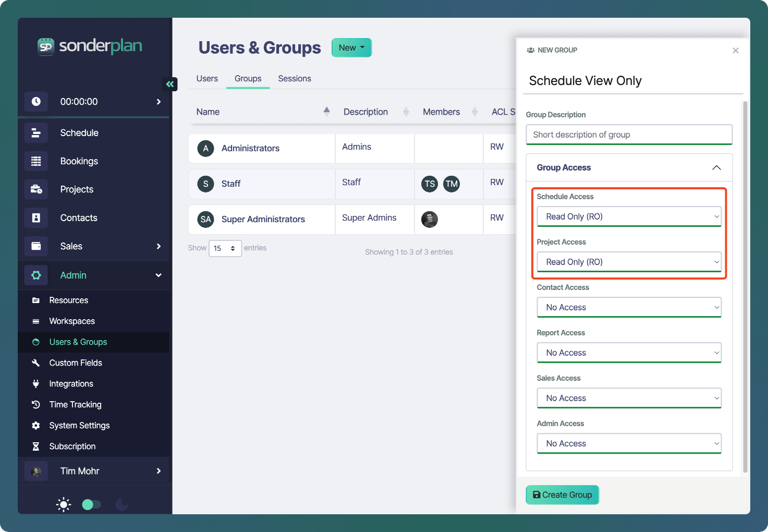Toggle the light/dark theme switch
The height and width of the screenshot is (532, 768).
[x=91, y=504]
